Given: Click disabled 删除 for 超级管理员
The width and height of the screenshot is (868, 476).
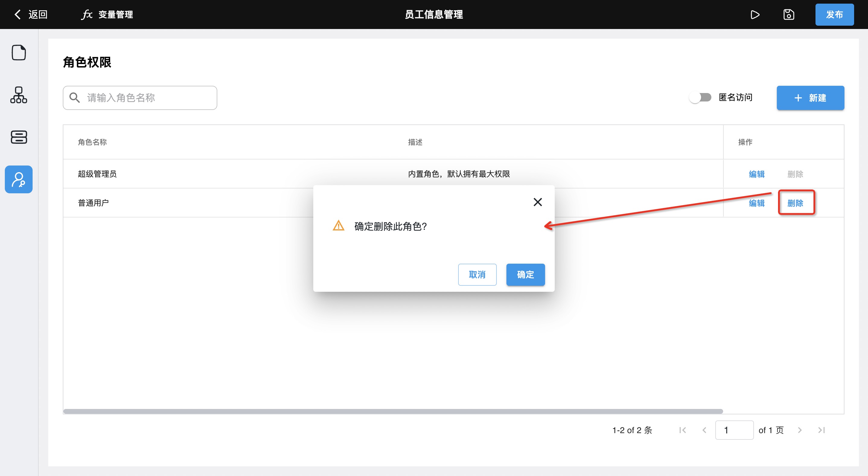Looking at the screenshot, I should 795,174.
